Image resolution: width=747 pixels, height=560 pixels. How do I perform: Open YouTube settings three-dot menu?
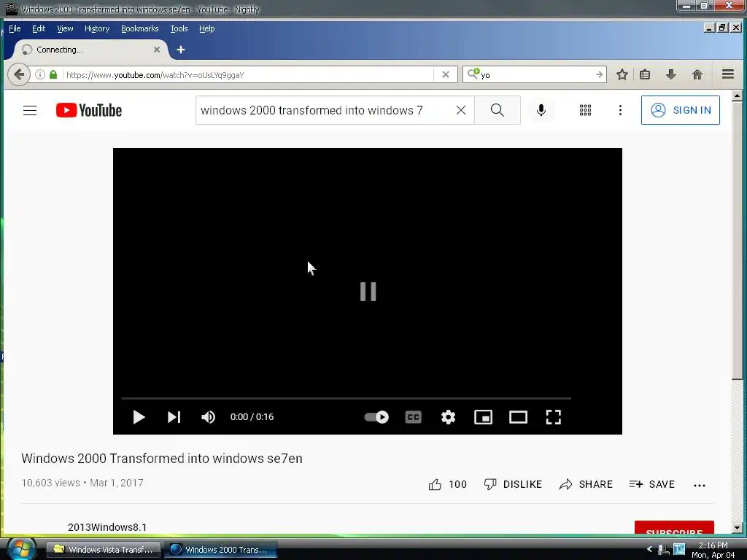click(x=620, y=111)
